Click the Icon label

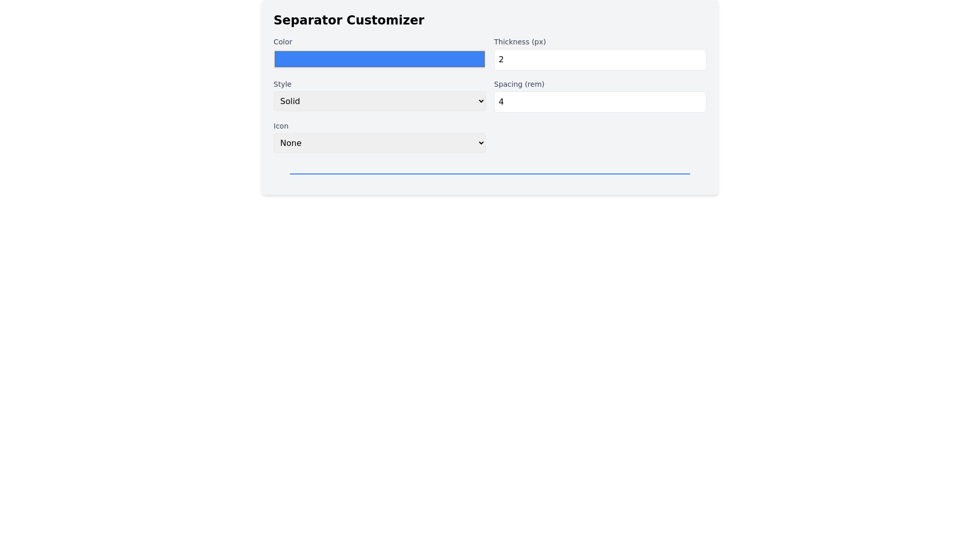pos(281,126)
